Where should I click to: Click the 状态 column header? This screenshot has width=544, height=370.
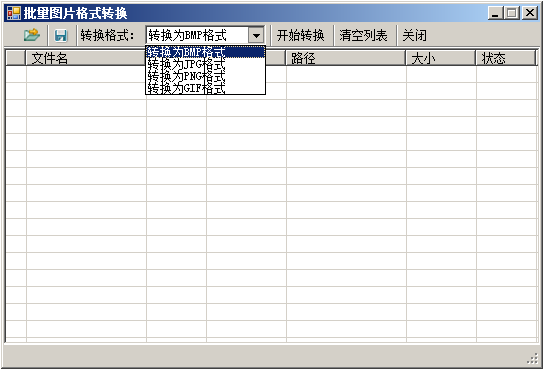[506, 58]
